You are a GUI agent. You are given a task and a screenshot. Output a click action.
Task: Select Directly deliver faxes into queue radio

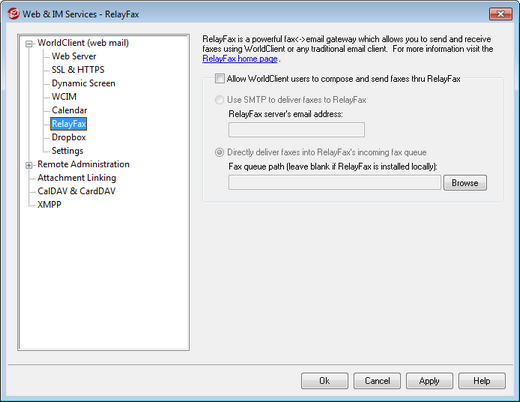(219, 152)
